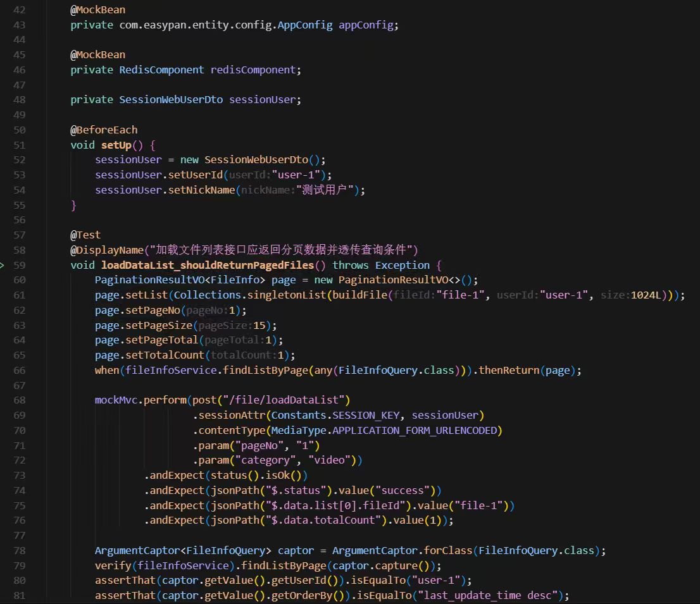Screen dimensions: 700x604
Task: Click the Chinese display name string on line 58
Action: pyautogui.click(x=281, y=250)
